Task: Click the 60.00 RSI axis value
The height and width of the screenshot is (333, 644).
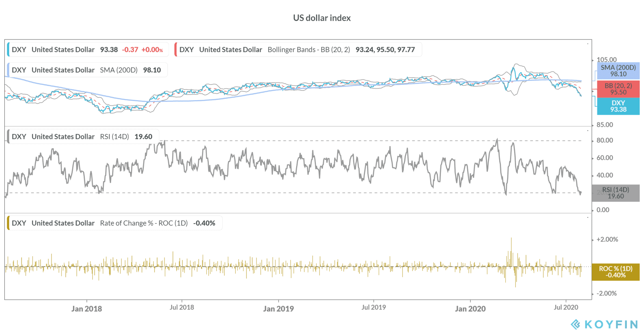Action: click(x=605, y=158)
